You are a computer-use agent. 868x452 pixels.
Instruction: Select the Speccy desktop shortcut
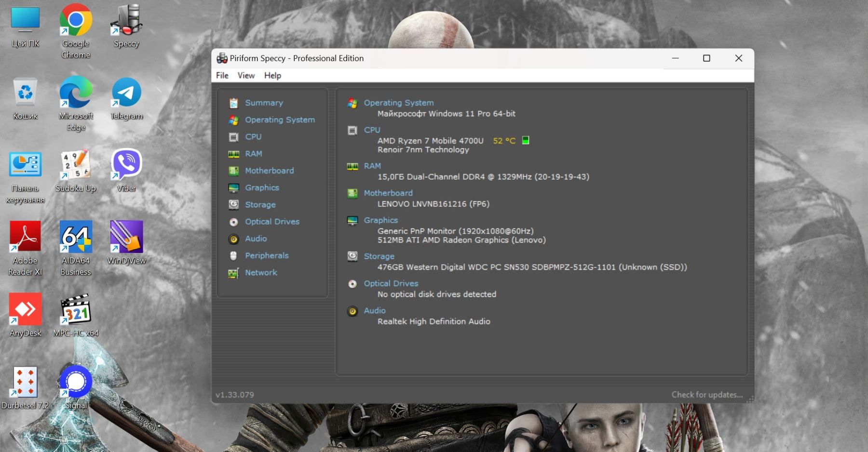126,26
